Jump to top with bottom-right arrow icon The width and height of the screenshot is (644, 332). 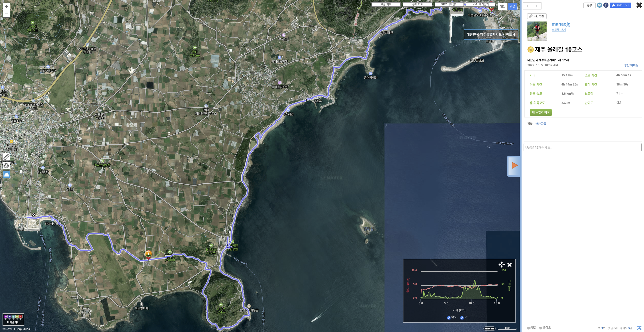click(x=639, y=328)
